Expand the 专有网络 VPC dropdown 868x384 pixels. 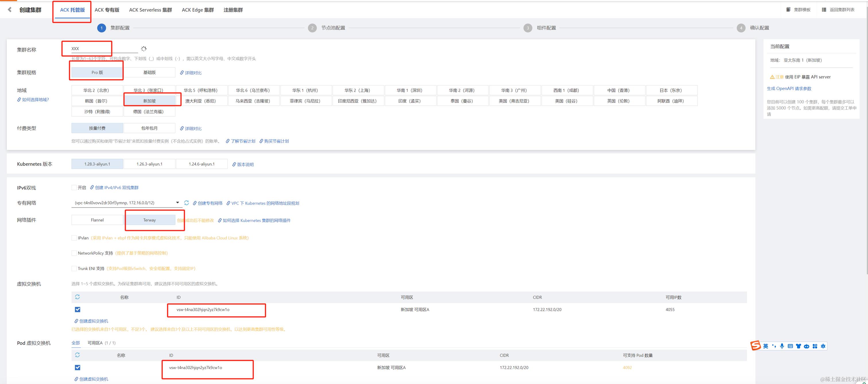click(x=177, y=203)
